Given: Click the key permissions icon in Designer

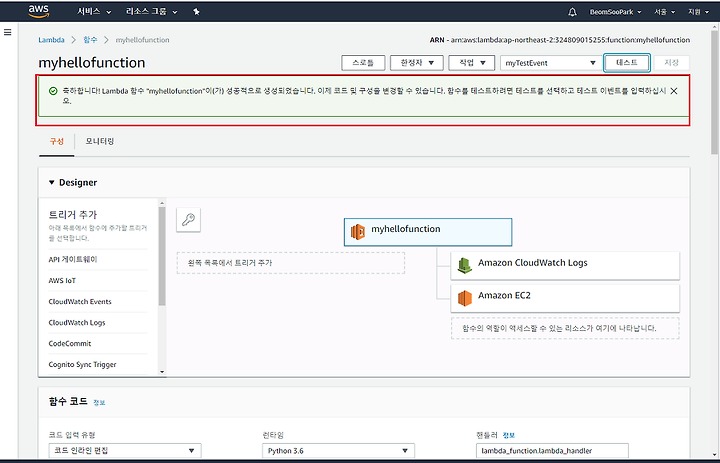Looking at the screenshot, I should coord(188,220).
